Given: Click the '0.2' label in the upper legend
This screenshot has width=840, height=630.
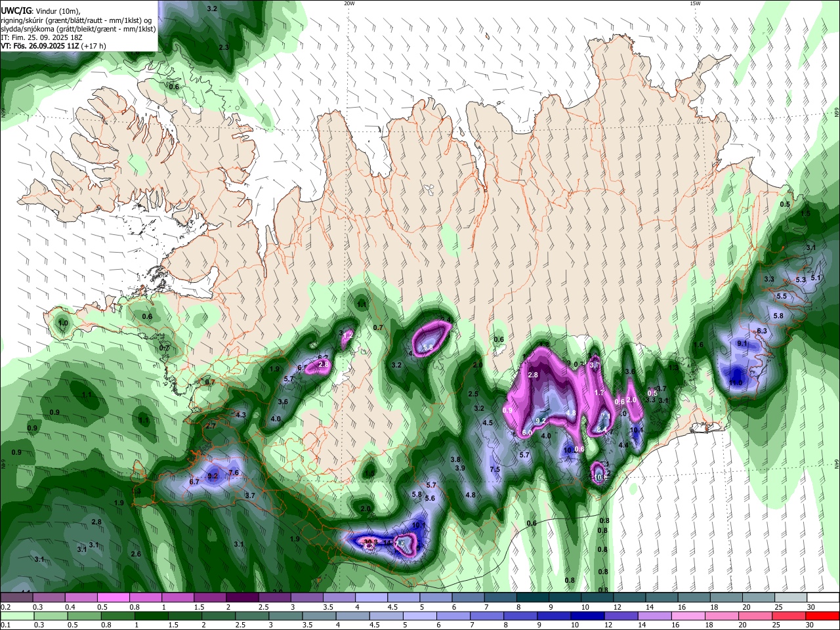Looking at the screenshot, I should (x=5, y=607).
